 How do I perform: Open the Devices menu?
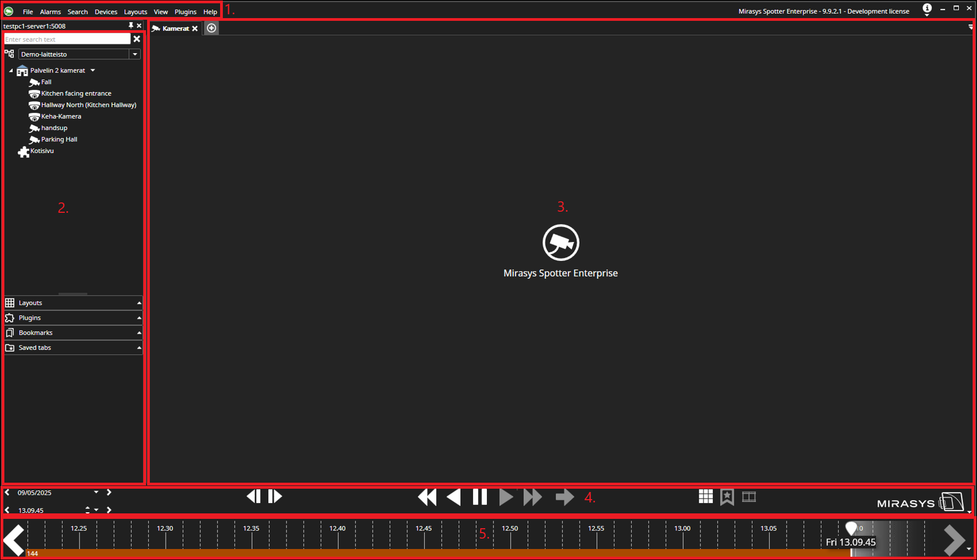click(x=105, y=12)
